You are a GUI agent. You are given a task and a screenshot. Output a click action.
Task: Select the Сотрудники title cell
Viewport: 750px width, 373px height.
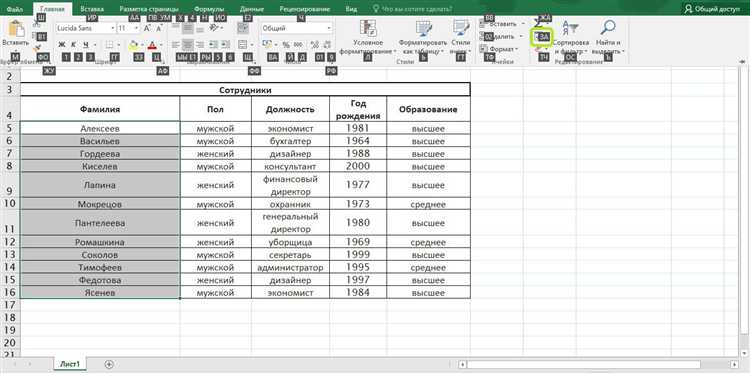tap(245, 89)
